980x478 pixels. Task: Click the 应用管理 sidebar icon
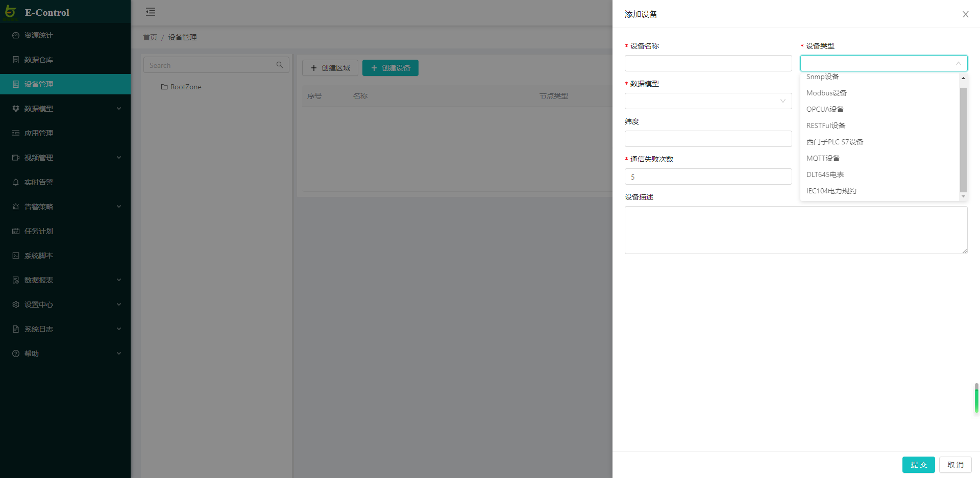(16, 133)
